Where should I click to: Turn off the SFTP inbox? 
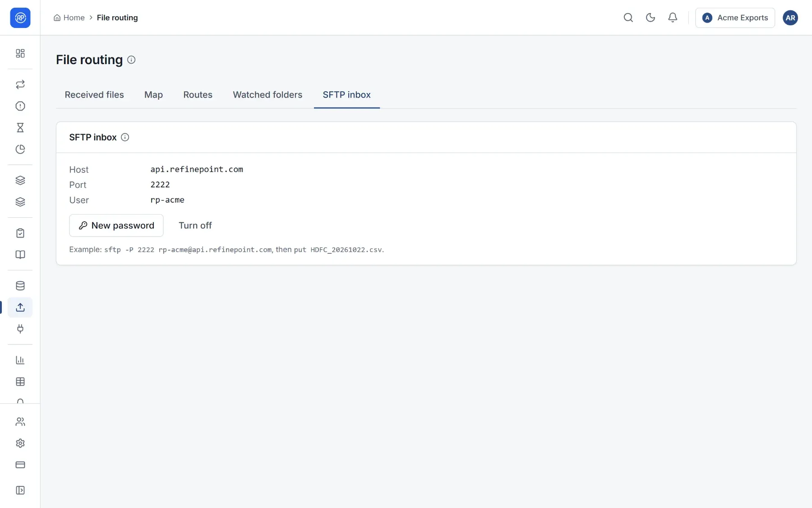tap(195, 225)
